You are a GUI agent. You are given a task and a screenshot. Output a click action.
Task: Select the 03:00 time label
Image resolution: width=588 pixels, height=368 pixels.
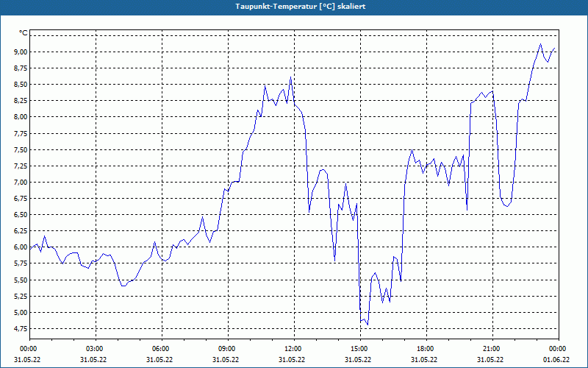point(95,349)
